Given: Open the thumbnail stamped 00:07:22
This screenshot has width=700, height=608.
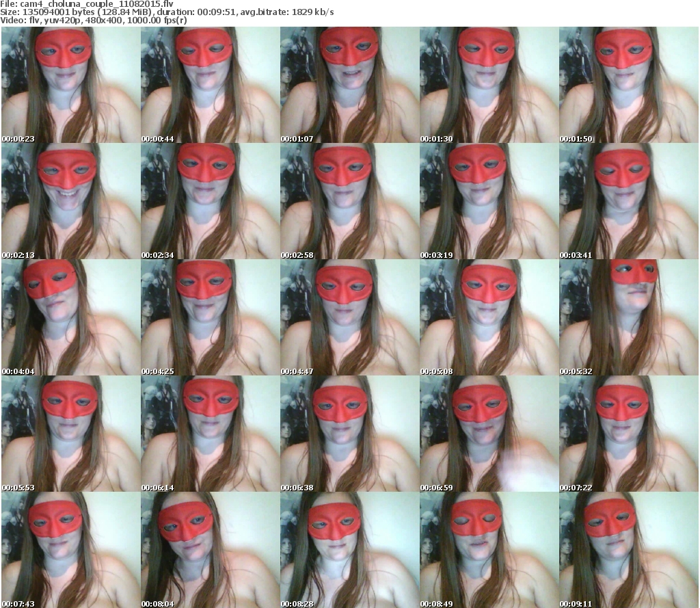Looking at the screenshot, I should tap(629, 434).
